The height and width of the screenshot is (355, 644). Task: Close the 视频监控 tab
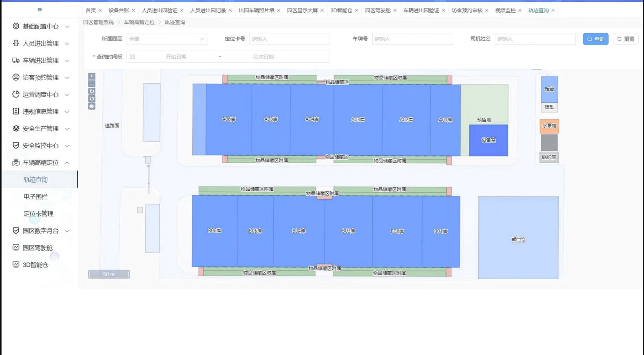(x=520, y=10)
